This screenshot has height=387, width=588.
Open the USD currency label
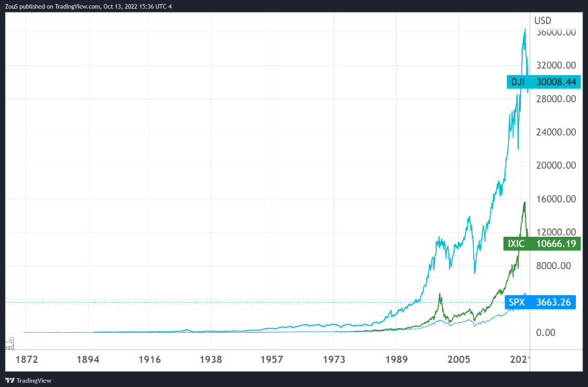click(542, 20)
